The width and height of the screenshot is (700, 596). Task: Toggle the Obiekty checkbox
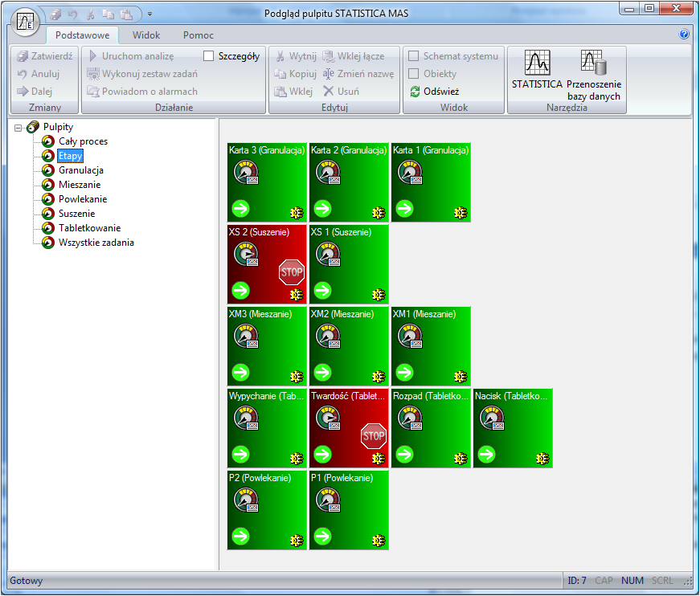(414, 74)
